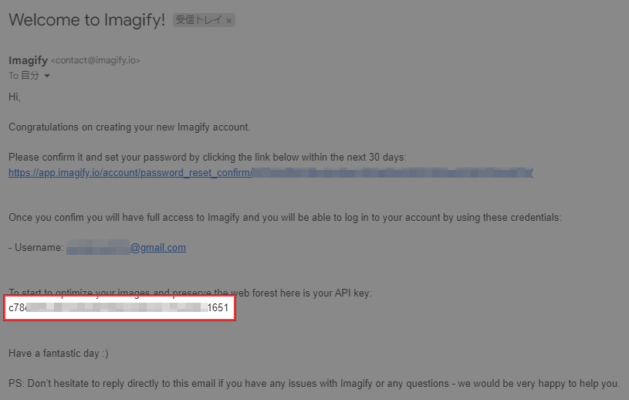The image size is (629, 400).
Task: Expand recipient details arrow beside To 自分
Action: coord(47,76)
